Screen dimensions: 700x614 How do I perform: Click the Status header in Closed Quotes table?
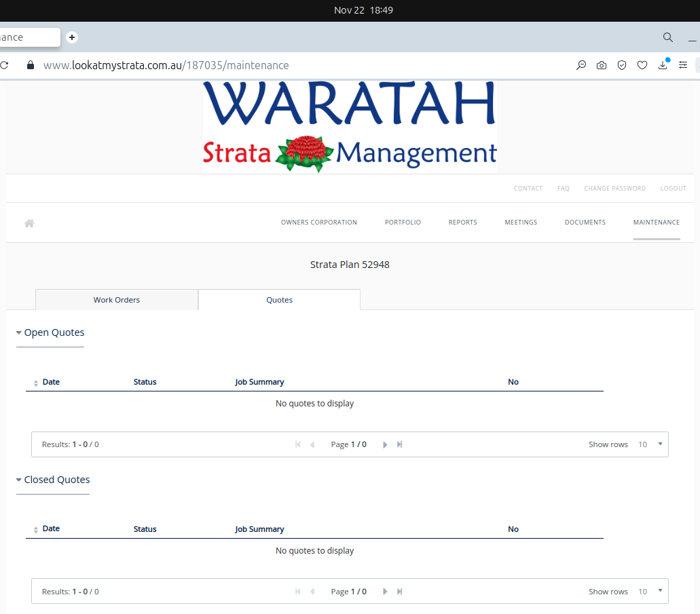pos(145,529)
